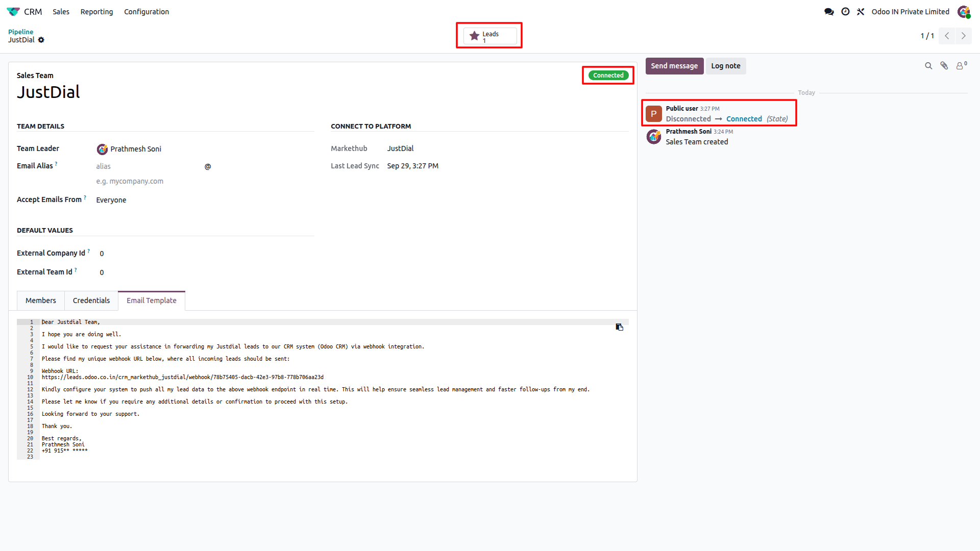
Task: Click 'Disconnected' old state text in chatter
Action: click(688, 119)
